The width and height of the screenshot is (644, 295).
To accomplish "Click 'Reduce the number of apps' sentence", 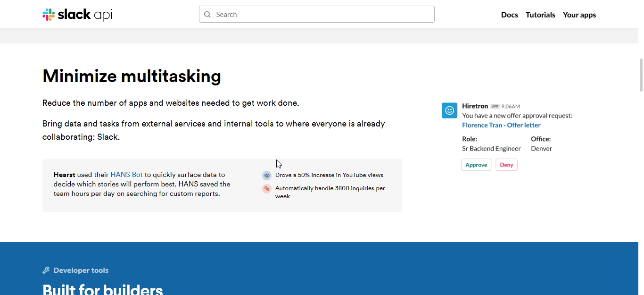I will 171,103.
